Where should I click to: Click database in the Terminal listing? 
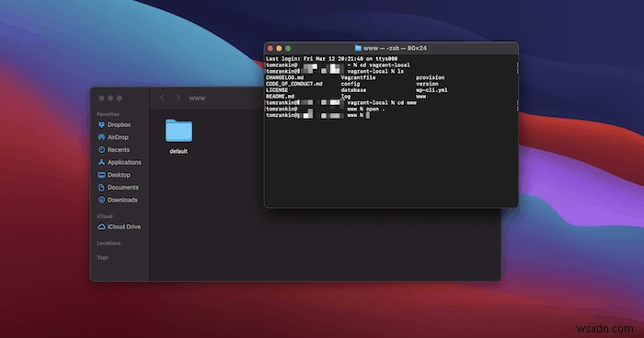tap(353, 90)
